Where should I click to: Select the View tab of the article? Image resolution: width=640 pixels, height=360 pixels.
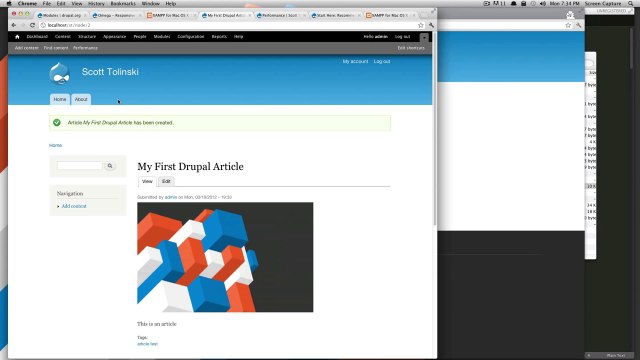[147, 181]
